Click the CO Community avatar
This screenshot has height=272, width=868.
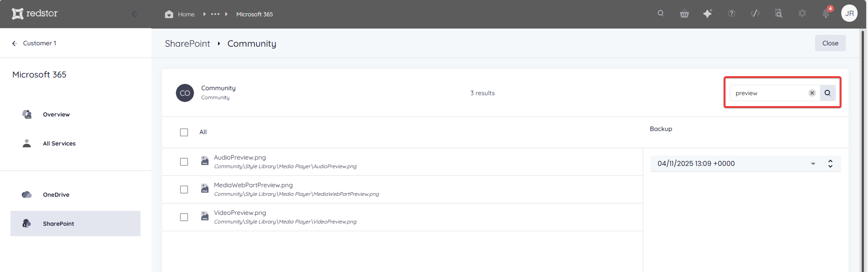(x=185, y=93)
